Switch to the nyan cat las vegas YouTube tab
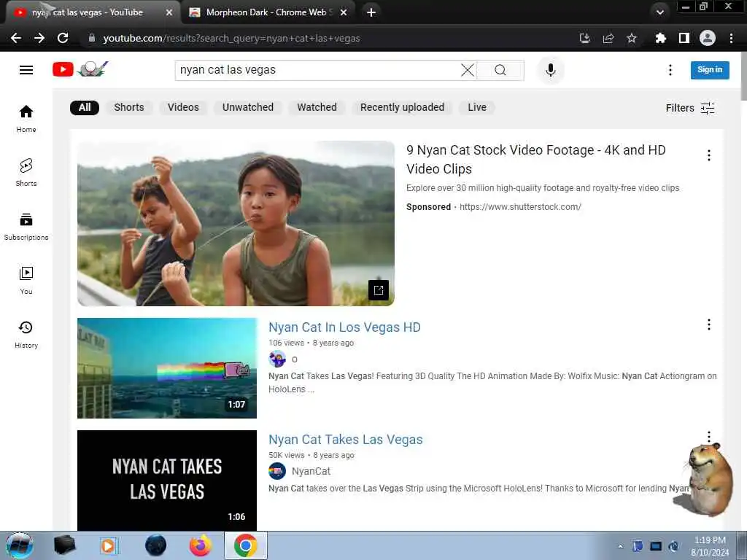747x560 pixels. click(93, 12)
